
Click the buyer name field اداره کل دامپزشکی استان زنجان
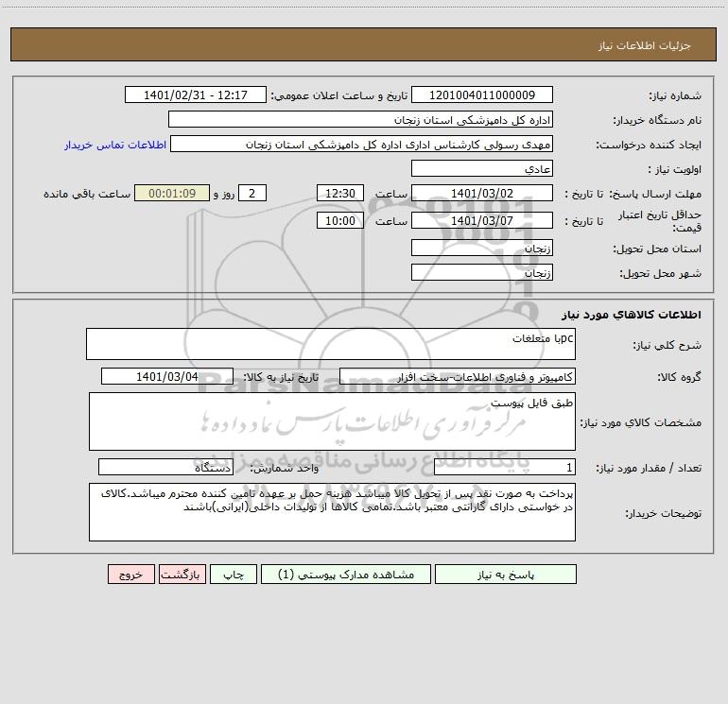[360, 120]
